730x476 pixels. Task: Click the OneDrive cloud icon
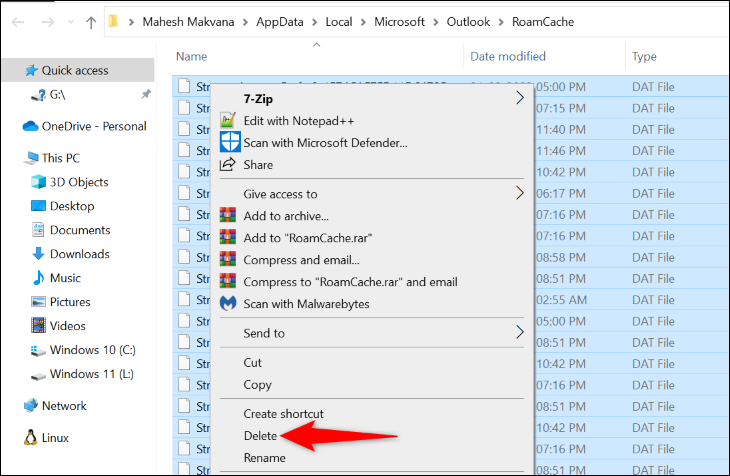click(30, 126)
